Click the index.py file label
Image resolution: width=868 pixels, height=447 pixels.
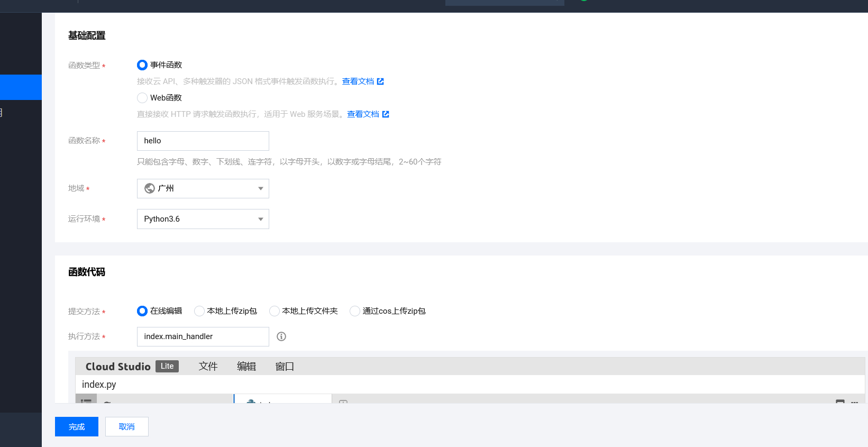99,385
